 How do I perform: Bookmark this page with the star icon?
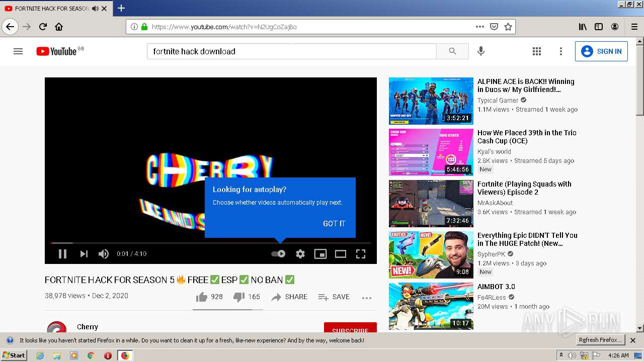(508, 27)
